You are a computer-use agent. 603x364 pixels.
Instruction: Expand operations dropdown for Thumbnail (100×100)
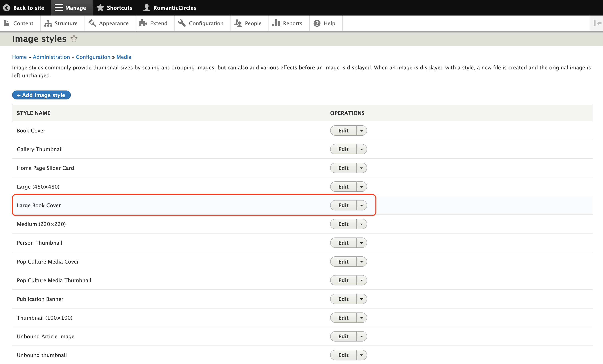361,318
